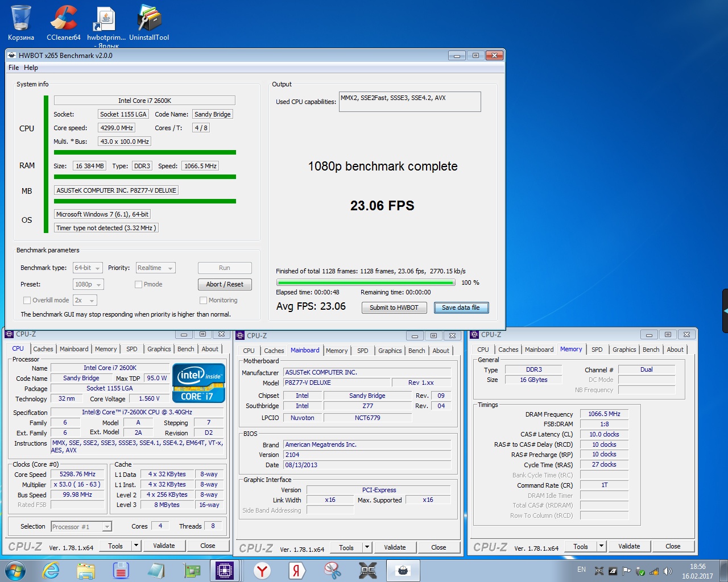Image resolution: width=728 pixels, height=582 pixels.
Task: Open the Preset 1080p dropdown
Action: (88, 284)
